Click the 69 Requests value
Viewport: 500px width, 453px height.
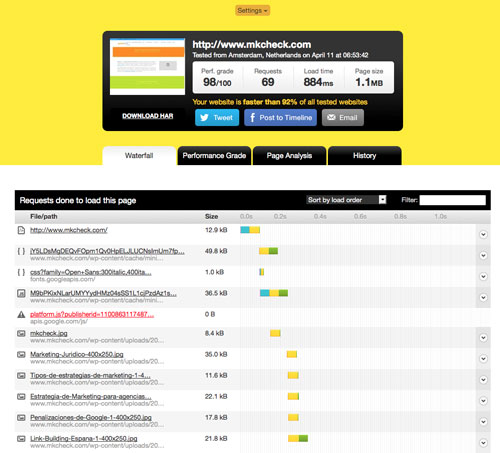coord(268,82)
